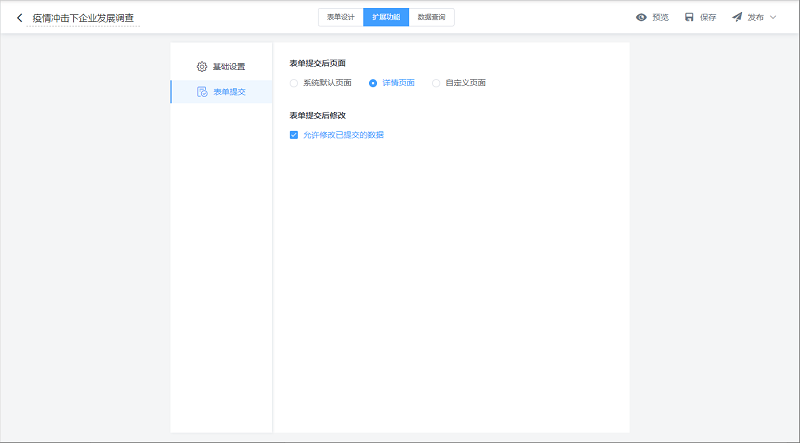Click the 预览 text button
Image resolution: width=800 pixels, height=443 pixels.
pos(661,17)
